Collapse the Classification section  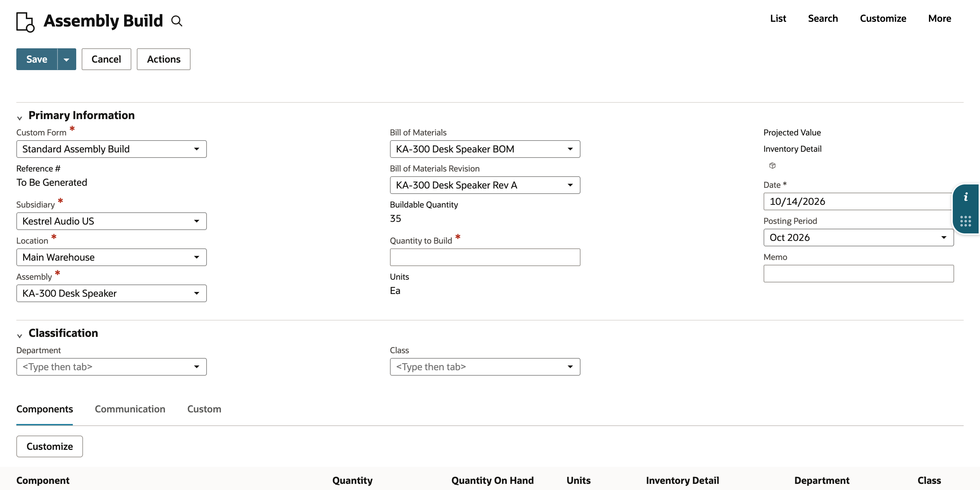click(20, 336)
